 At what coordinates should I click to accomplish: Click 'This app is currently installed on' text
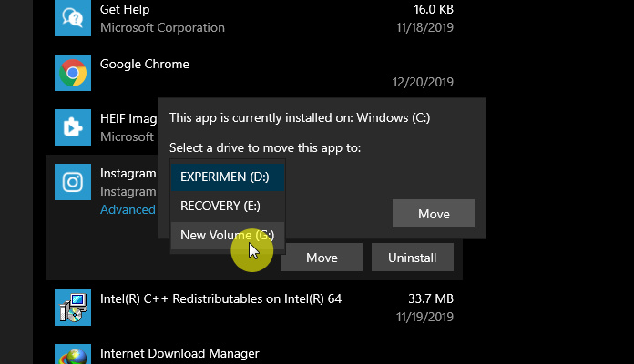[300, 118]
